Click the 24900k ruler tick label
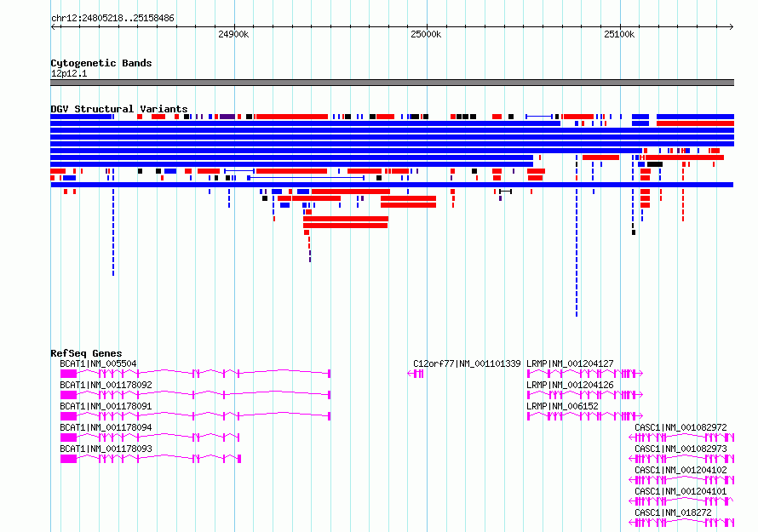Image resolution: width=758 pixels, height=532 pixels. coord(233,34)
